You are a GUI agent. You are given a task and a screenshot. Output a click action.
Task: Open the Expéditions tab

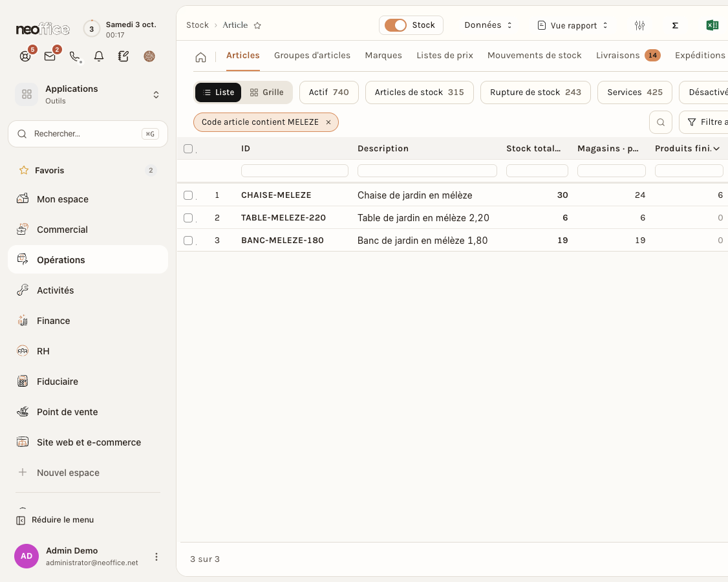pos(700,55)
